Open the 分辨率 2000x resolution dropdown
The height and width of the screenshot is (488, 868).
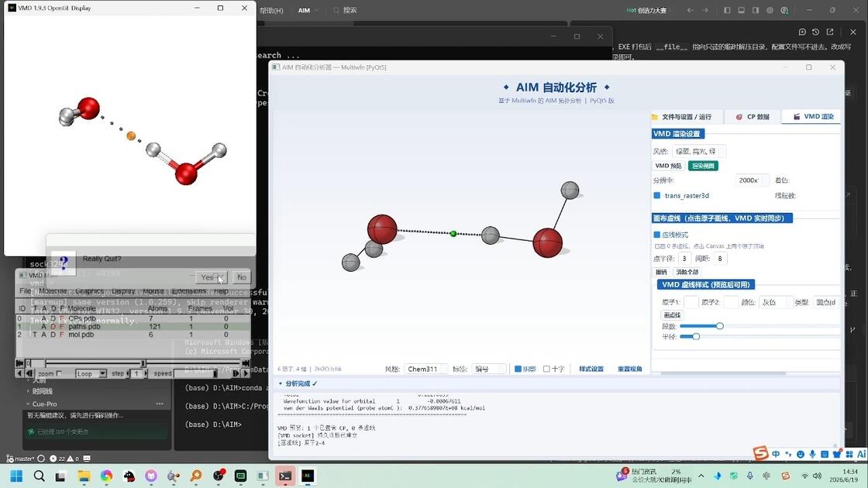tap(753, 180)
